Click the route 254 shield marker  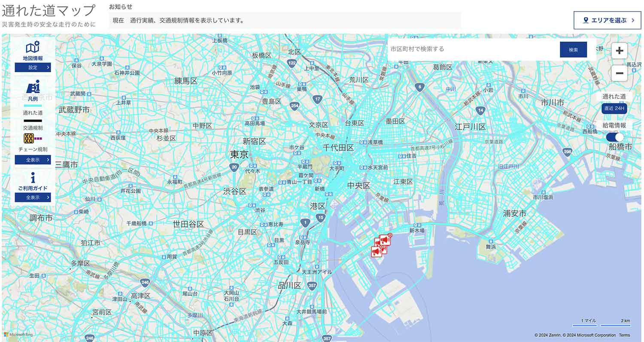[294, 106]
